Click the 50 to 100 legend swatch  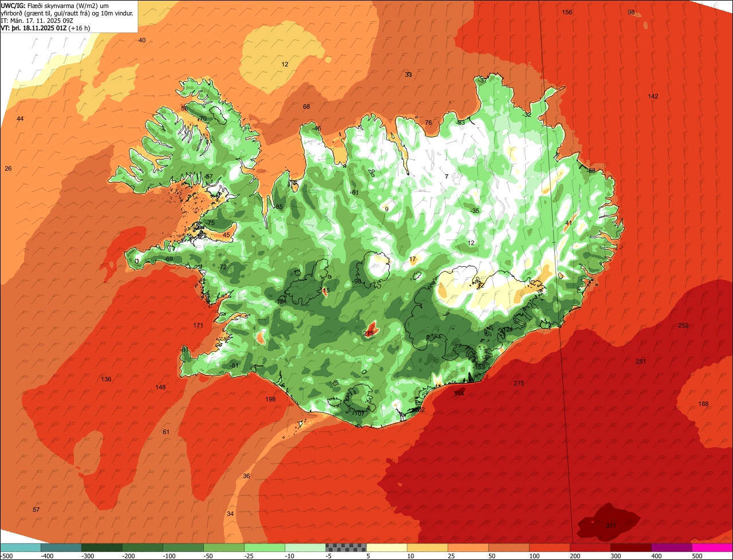pyautogui.click(x=509, y=547)
